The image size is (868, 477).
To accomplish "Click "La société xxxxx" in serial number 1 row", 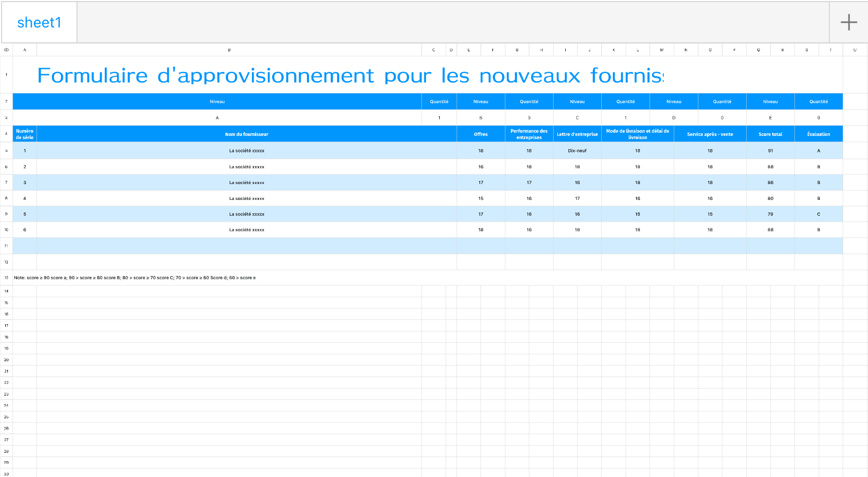I will click(247, 151).
